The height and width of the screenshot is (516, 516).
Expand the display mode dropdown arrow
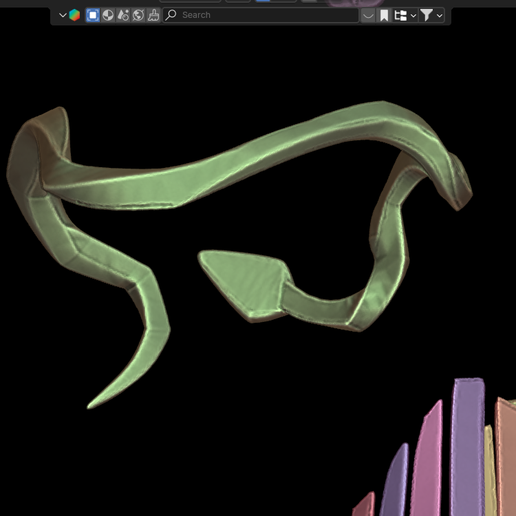[413, 16]
